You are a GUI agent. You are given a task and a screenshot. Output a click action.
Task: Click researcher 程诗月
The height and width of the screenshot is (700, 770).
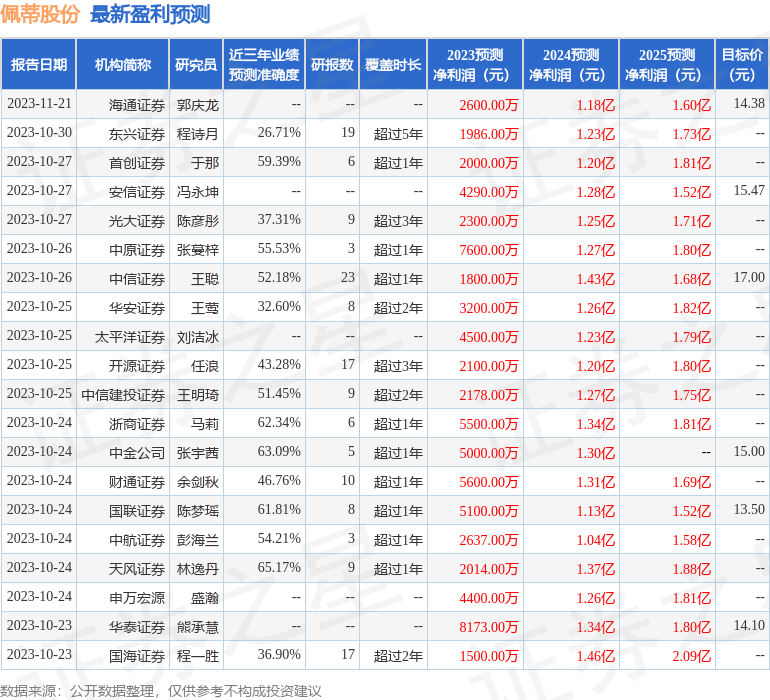coord(197,134)
